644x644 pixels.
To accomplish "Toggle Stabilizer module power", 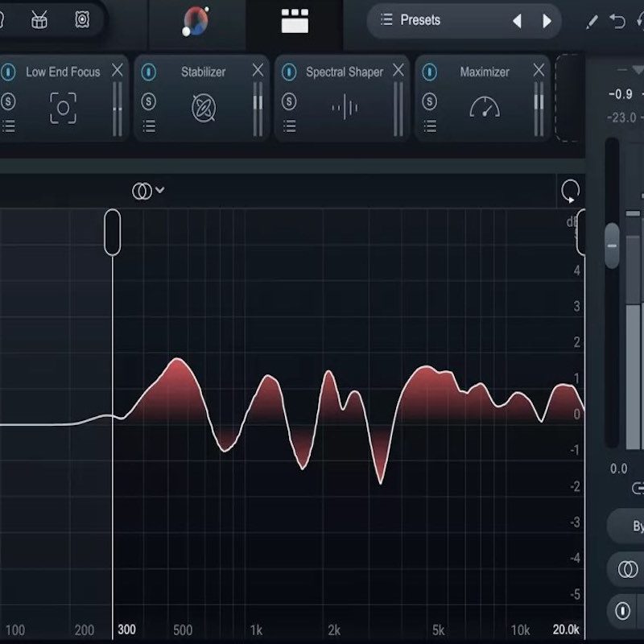I will pos(149,72).
